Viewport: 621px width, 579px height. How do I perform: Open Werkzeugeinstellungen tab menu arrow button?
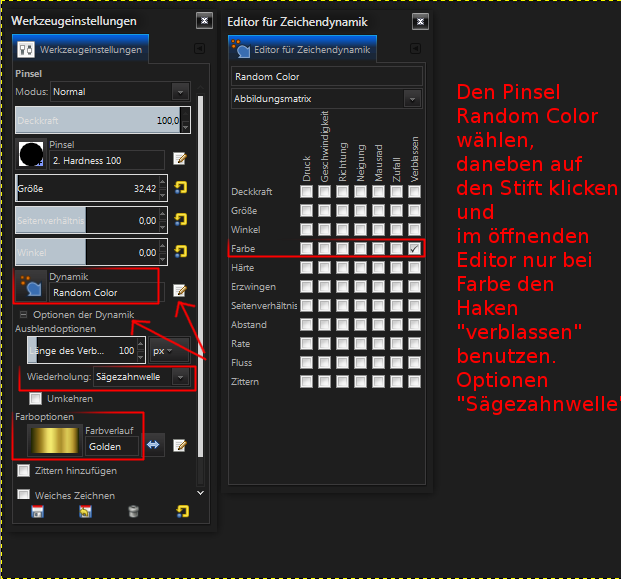[x=200, y=48]
